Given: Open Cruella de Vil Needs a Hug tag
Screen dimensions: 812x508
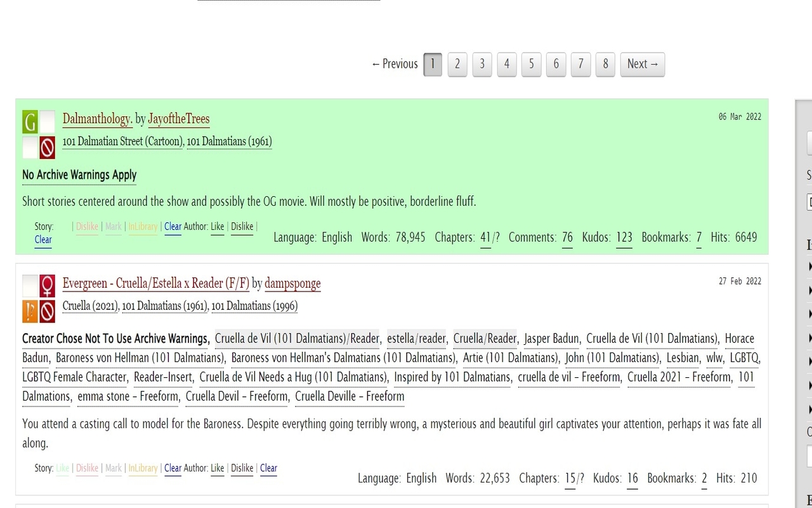Looking at the screenshot, I should pyautogui.click(x=293, y=377).
